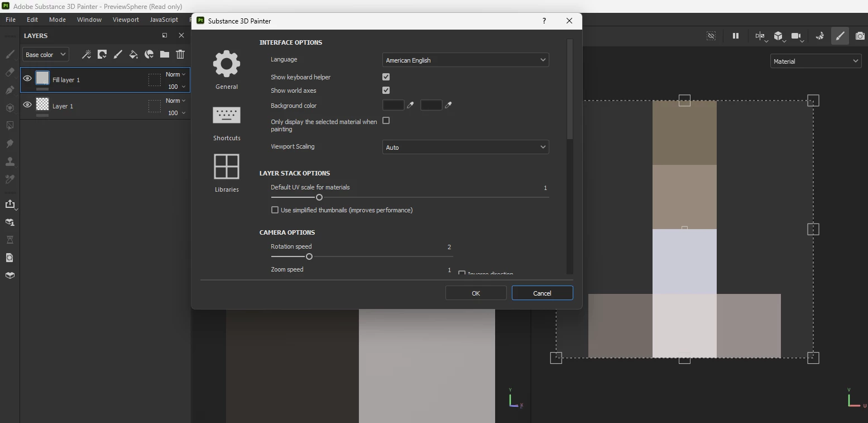
Task: Pause the engine with the pause icon
Action: pos(736,36)
